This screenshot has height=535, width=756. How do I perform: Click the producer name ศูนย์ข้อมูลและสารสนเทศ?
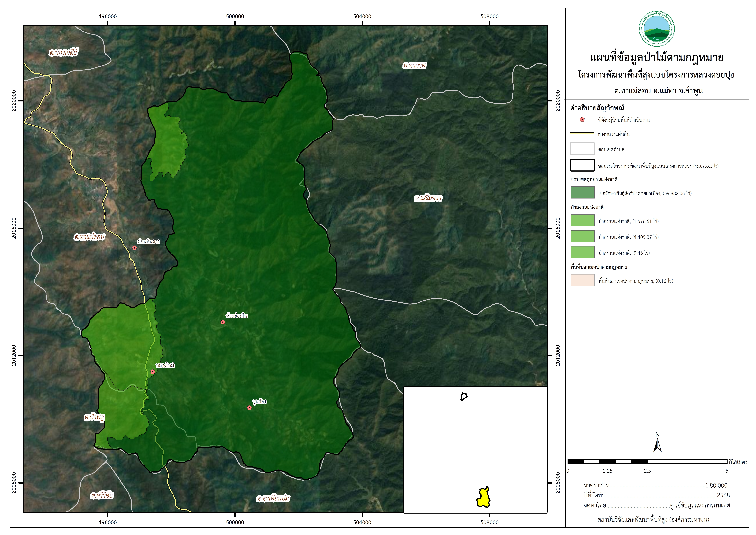700,505
